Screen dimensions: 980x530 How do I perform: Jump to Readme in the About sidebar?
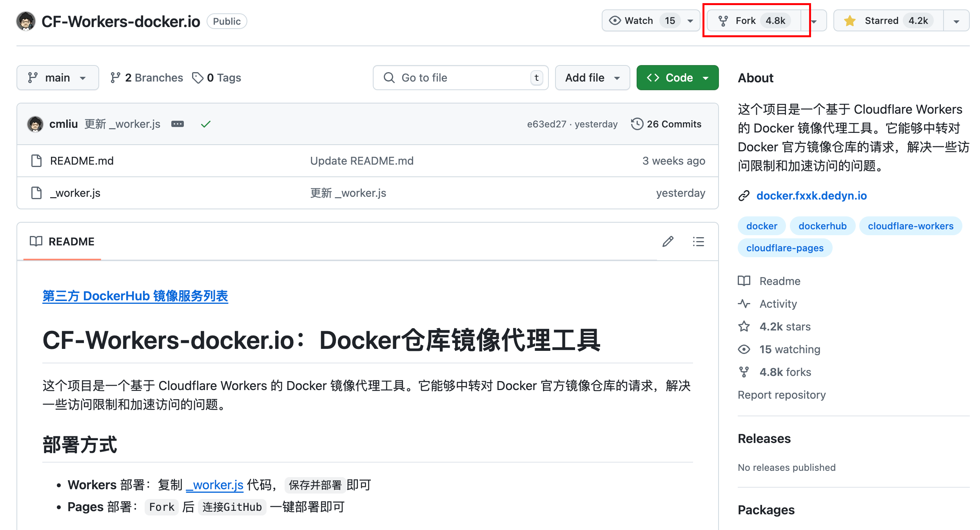click(780, 281)
